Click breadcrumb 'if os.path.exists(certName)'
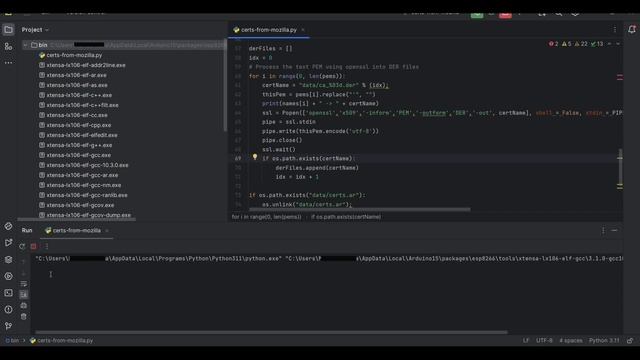The width and height of the screenshot is (640, 360). click(x=346, y=217)
